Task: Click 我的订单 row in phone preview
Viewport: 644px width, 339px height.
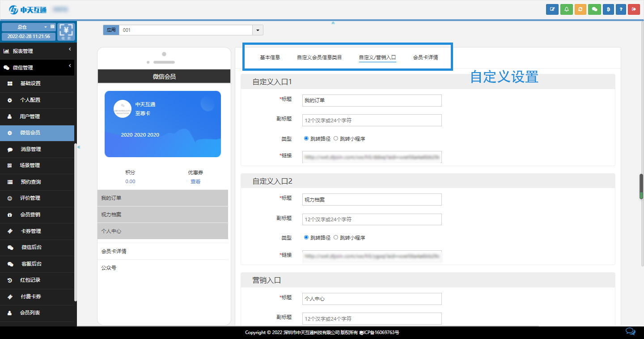Action: [163, 198]
